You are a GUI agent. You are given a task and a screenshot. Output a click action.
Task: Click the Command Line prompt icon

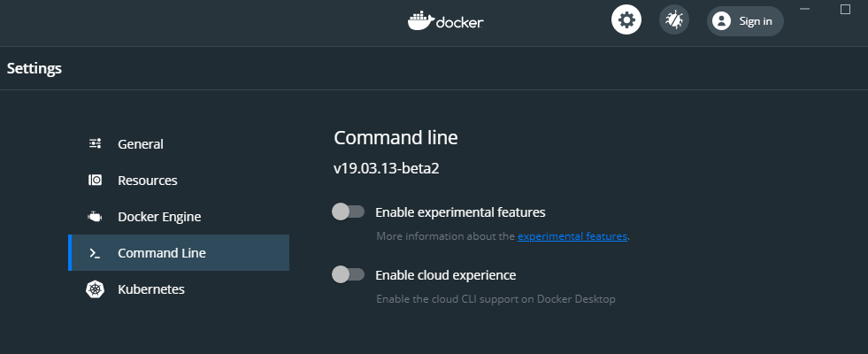[x=96, y=253]
